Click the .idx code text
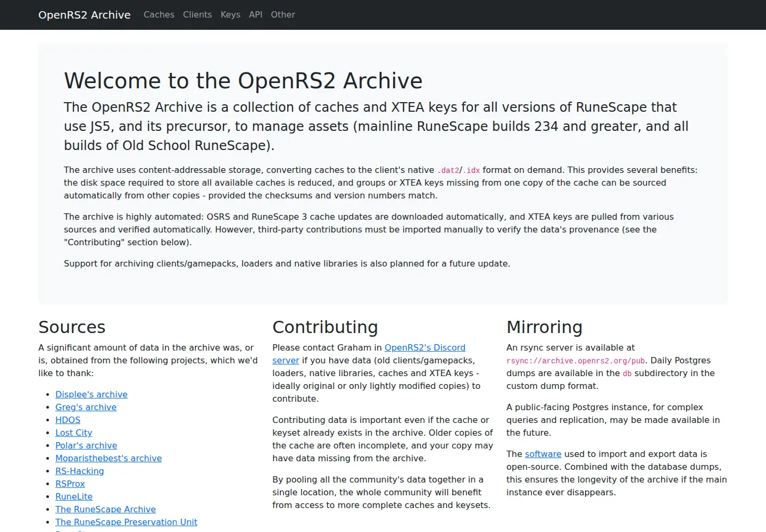766x532 pixels. pos(471,170)
